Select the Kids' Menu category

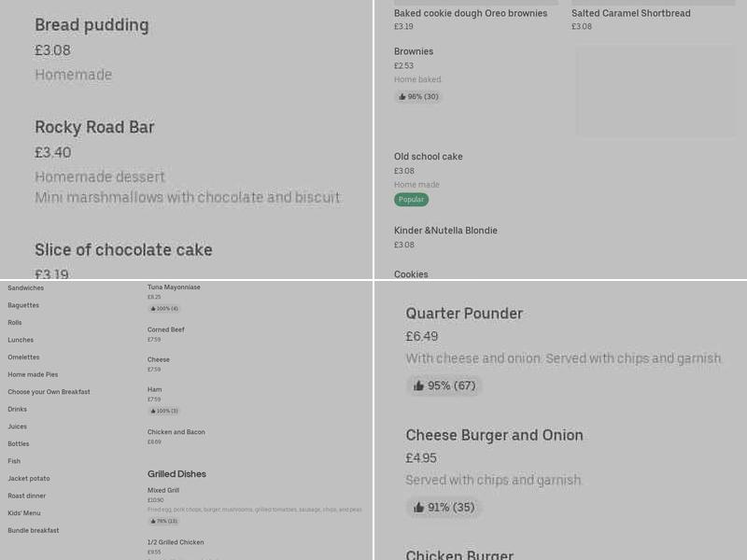[x=22, y=512]
